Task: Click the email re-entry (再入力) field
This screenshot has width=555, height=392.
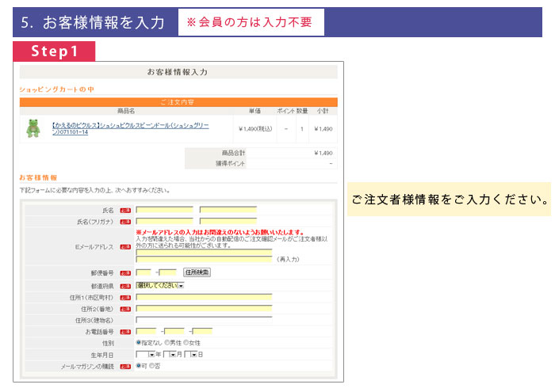Action: pyautogui.click(x=204, y=259)
